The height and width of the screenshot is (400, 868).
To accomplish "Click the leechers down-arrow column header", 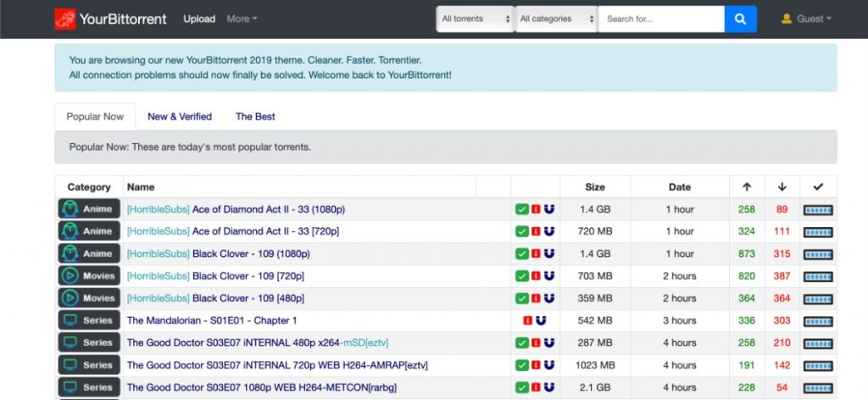I will [782, 187].
